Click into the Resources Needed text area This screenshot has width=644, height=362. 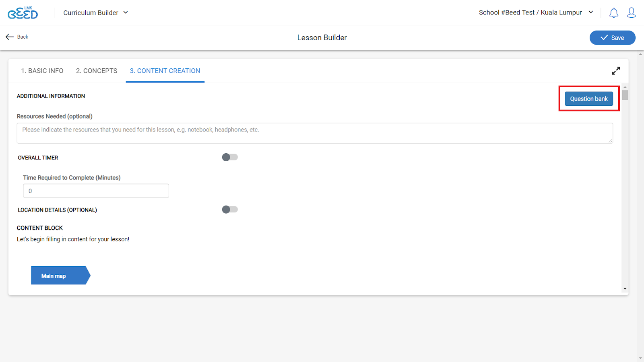[x=315, y=133]
